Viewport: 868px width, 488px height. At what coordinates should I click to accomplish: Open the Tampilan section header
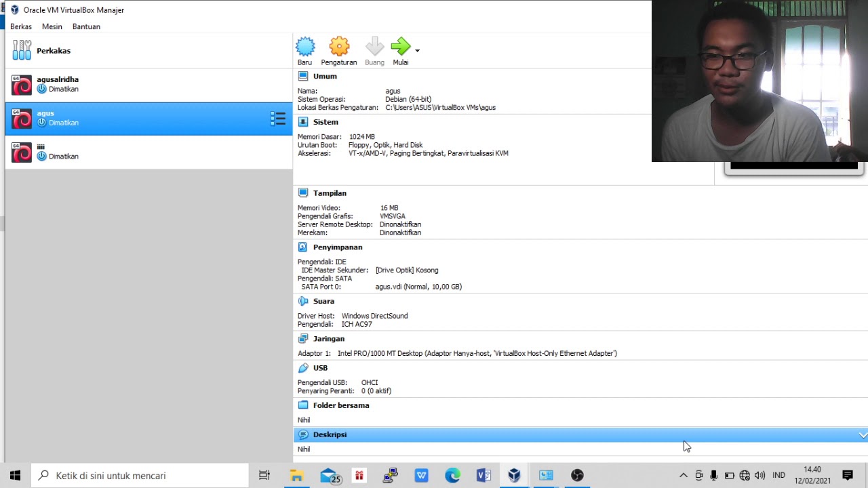tap(330, 193)
